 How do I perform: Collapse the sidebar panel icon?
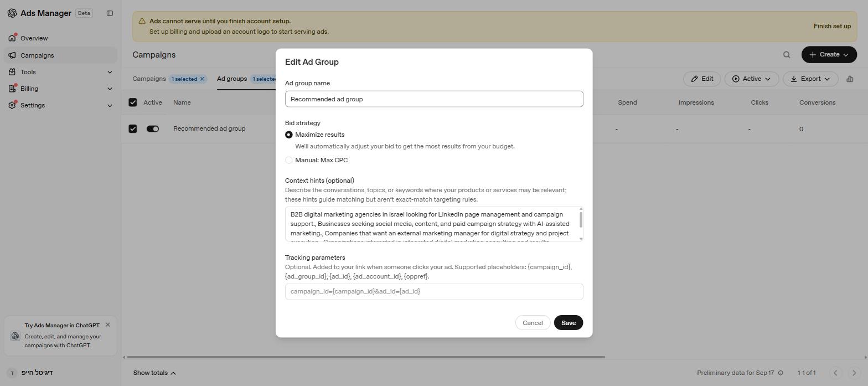coord(110,13)
